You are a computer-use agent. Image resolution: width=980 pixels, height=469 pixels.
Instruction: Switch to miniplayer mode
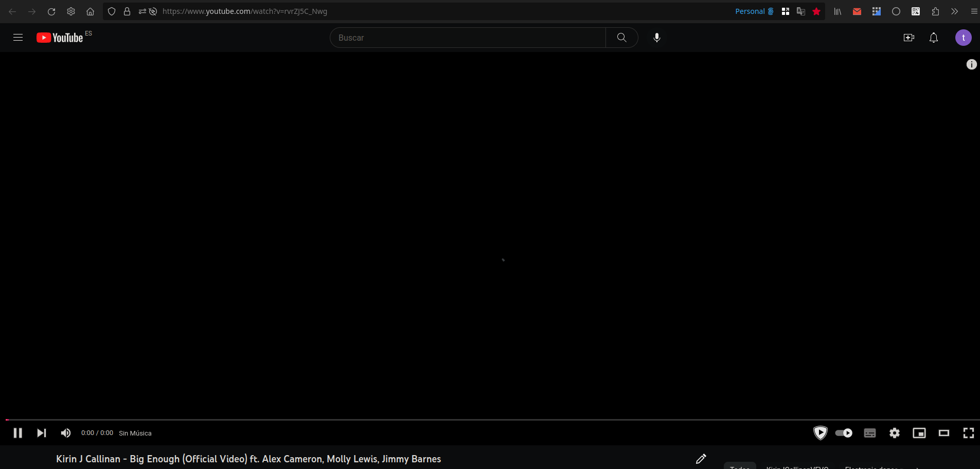(919, 433)
